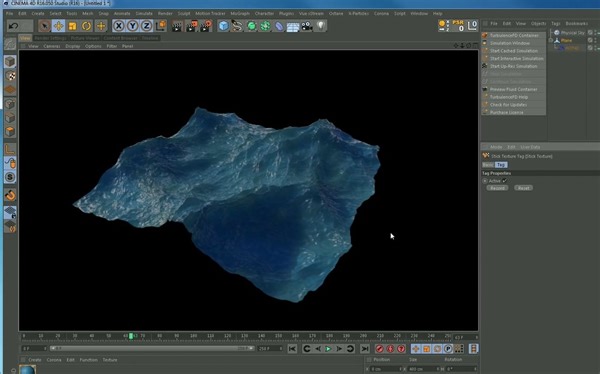Image resolution: width=600 pixels, height=374 pixels.
Task: Choose Start Up-Res Simulation
Action: tap(514, 66)
